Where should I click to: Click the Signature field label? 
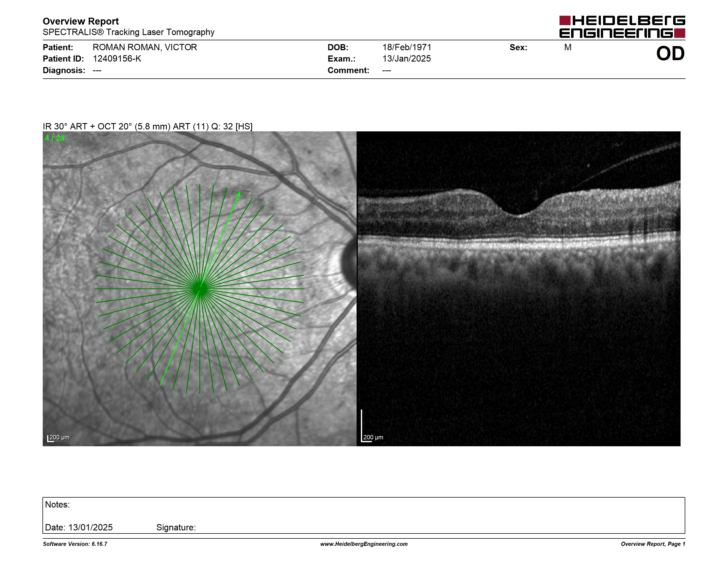[x=176, y=527]
